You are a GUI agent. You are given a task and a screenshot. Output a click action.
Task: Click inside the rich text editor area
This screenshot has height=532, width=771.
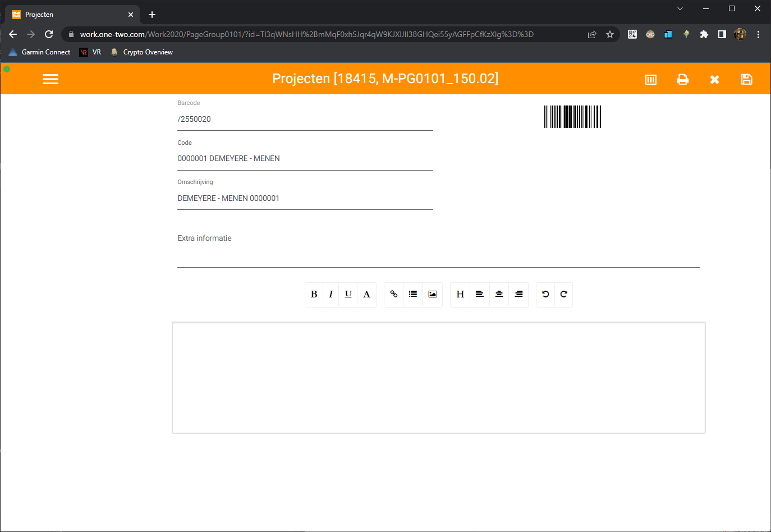[439, 378]
